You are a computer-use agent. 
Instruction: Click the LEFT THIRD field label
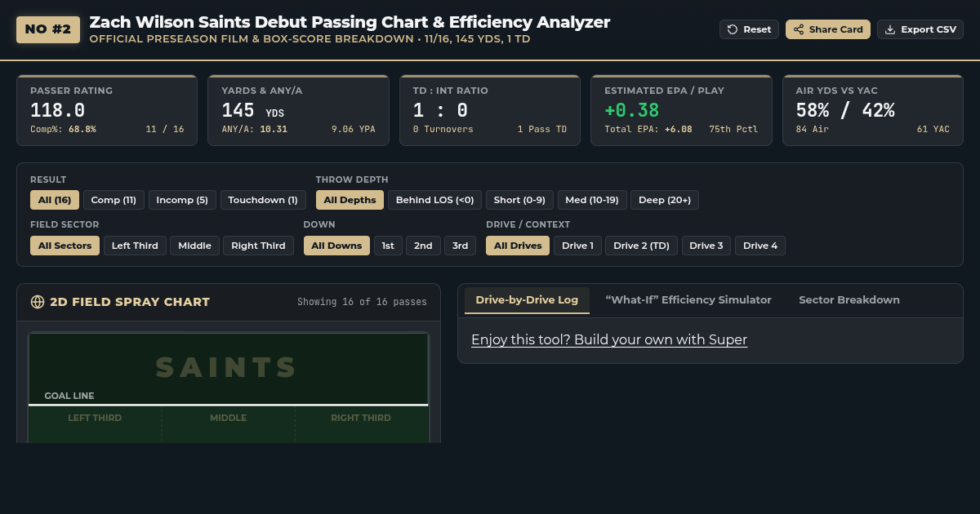[95, 418]
